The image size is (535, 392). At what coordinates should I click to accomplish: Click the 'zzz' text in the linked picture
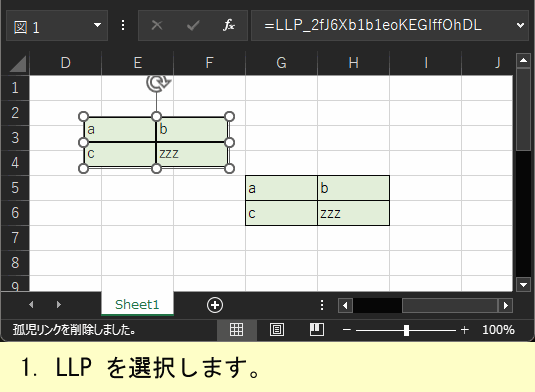(169, 154)
